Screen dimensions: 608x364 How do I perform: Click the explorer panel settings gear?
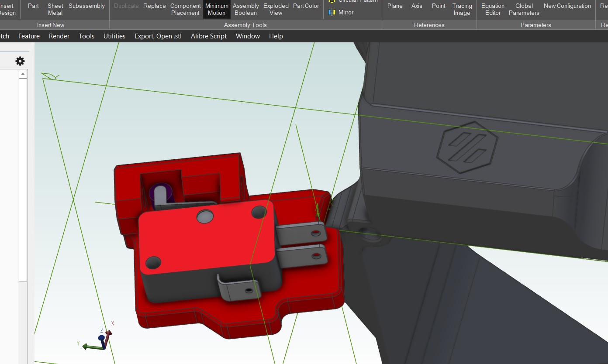[x=20, y=61]
